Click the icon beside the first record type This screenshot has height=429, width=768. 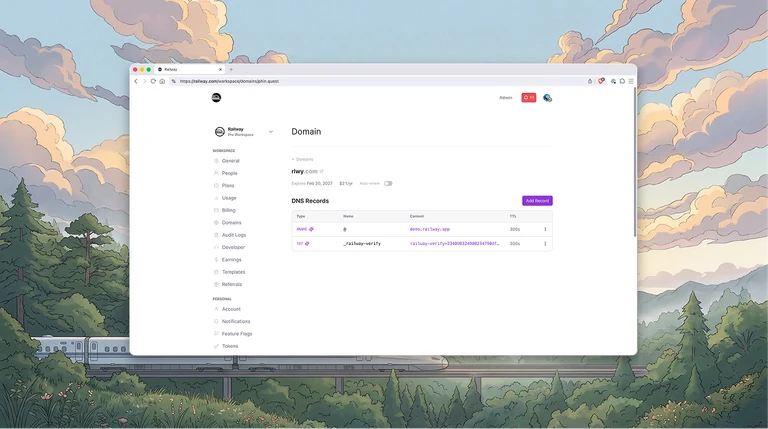[312, 229]
